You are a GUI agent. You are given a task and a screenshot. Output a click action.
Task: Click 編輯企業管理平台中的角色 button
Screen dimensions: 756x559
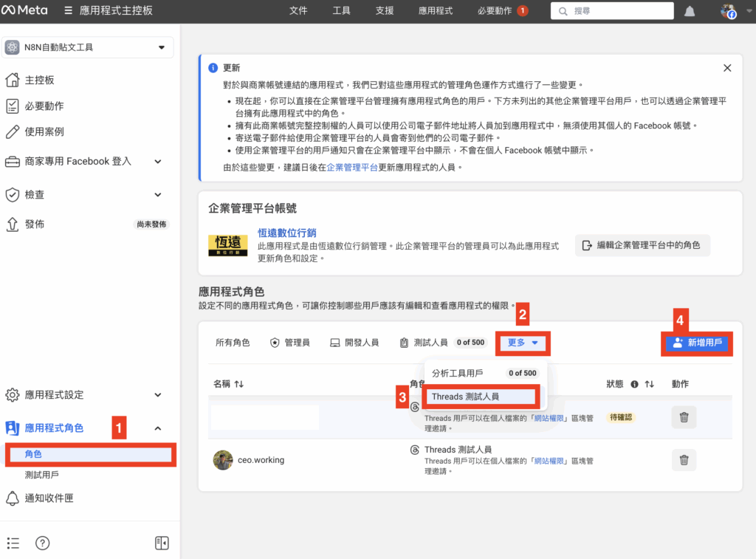(642, 245)
